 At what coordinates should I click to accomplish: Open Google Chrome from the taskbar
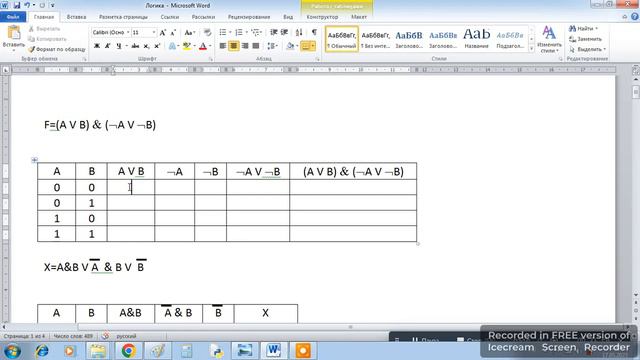pyautogui.click(x=128, y=351)
